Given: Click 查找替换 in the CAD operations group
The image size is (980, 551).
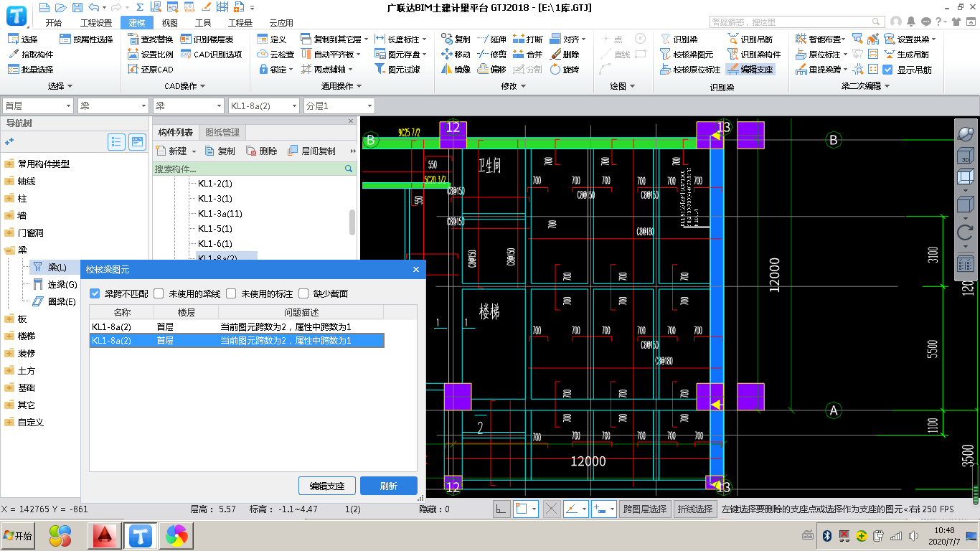Looking at the screenshot, I should click(x=150, y=39).
